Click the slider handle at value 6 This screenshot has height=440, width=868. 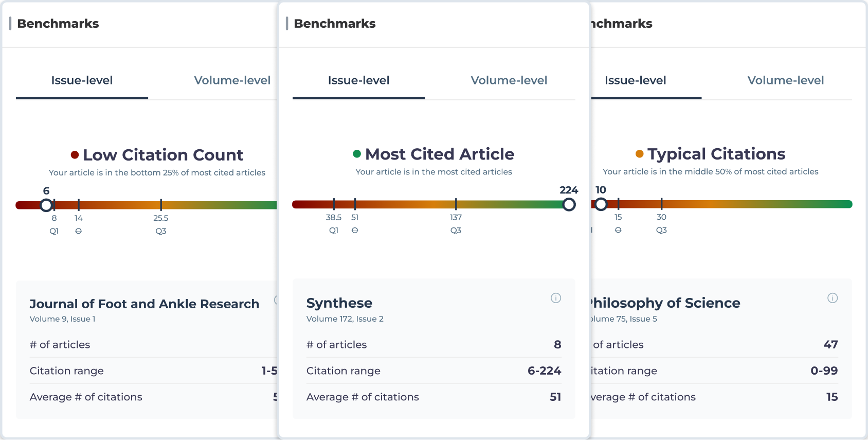(x=46, y=205)
